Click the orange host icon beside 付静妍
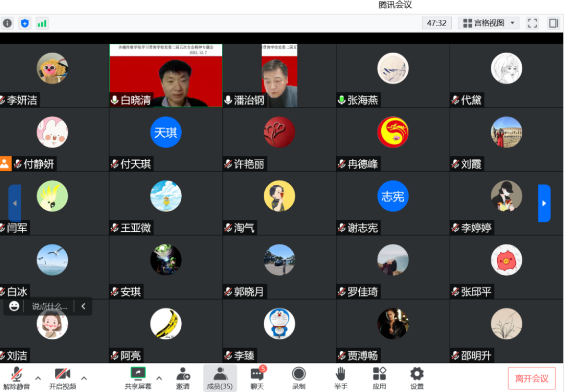Viewport: 564px width, 392px height. pos(5,163)
